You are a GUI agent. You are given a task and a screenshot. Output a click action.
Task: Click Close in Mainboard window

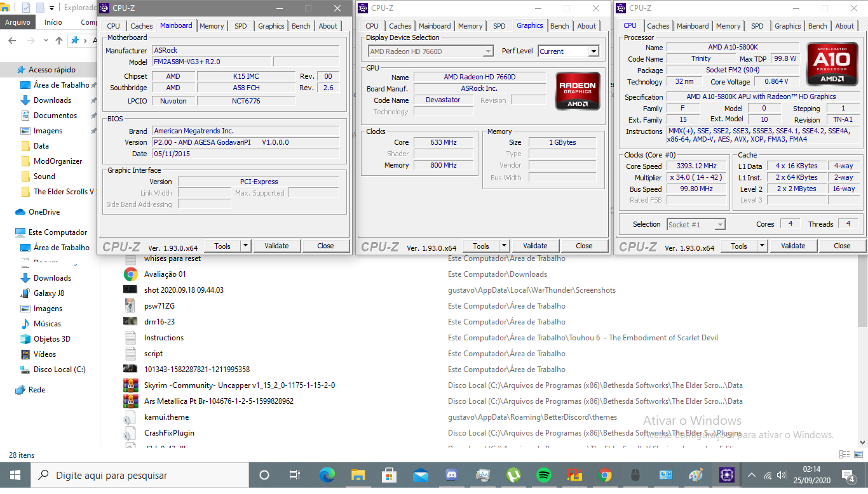[x=325, y=246]
